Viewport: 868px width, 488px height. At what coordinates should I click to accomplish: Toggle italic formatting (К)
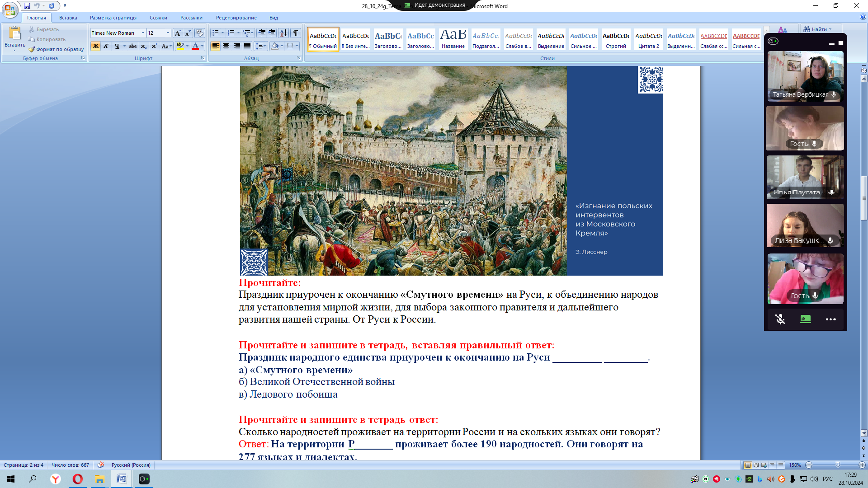pyautogui.click(x=106, y=46)
